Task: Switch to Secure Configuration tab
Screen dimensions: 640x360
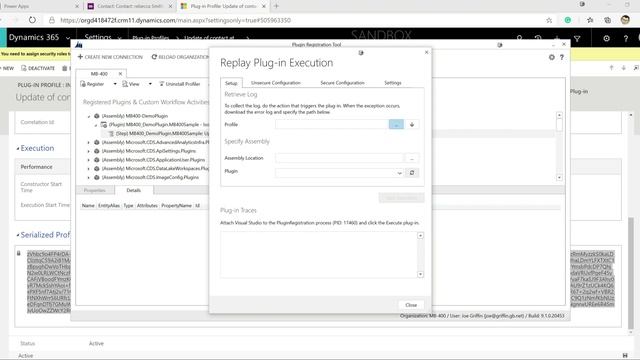Action: click(x=342, y=83)
